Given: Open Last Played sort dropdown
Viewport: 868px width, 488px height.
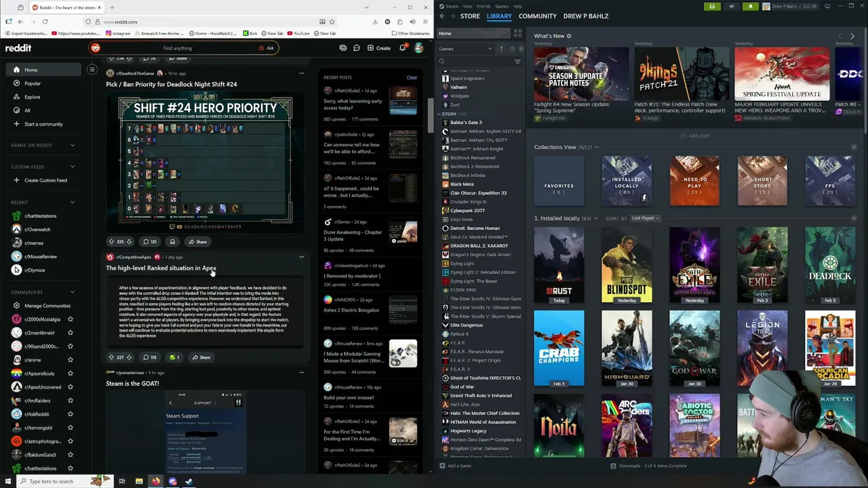Looking at the screenshot, I should click(646, 218).
